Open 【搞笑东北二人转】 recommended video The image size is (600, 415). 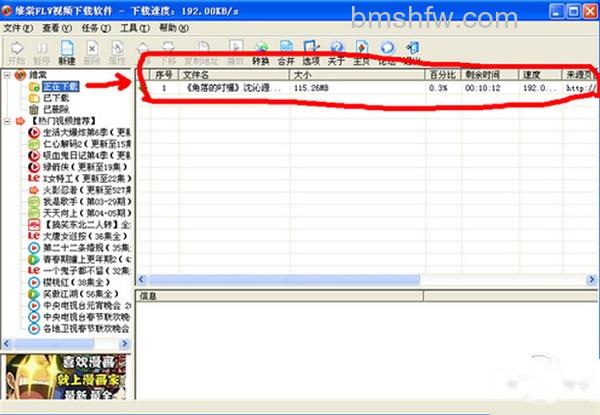[87, 225]
